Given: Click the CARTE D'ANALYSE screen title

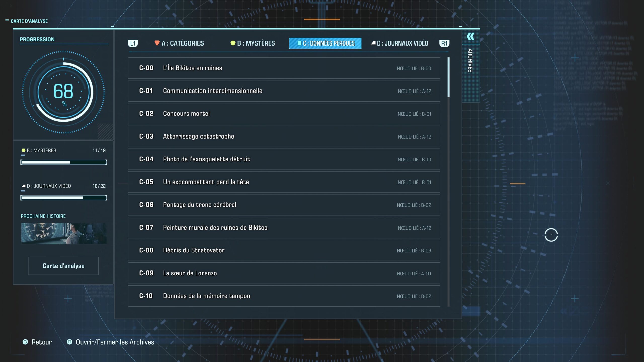Looking at the screenshot, I should coord(29,21).
